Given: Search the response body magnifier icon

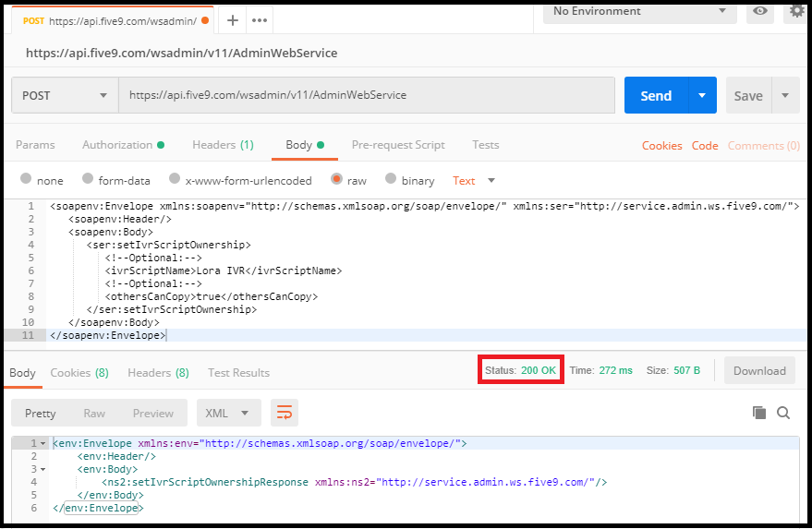Looking at the screenshot, I should pyautogui.click(x=783, y=413).
